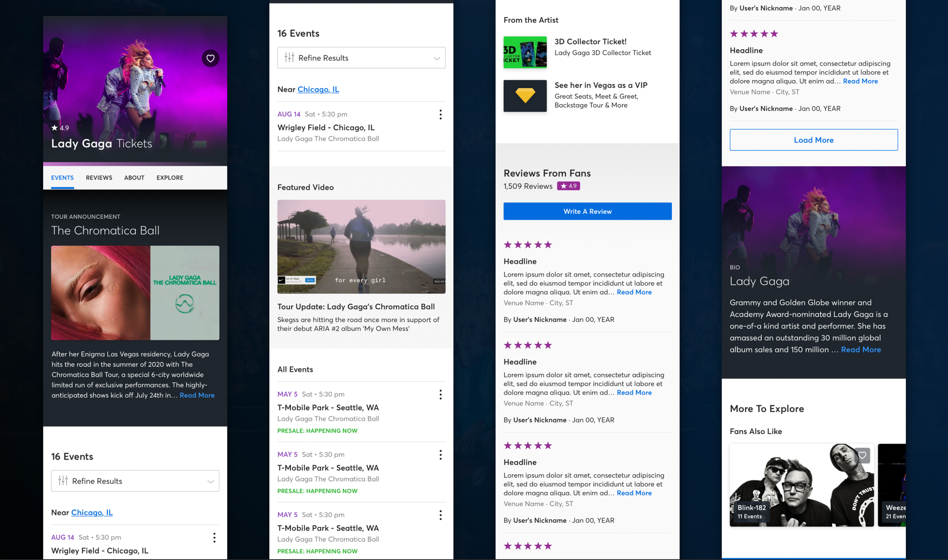The width and height of the screenshot is (948, 560).
Task: Click the VIP diamond icon tile
Action: coord(525,96)
